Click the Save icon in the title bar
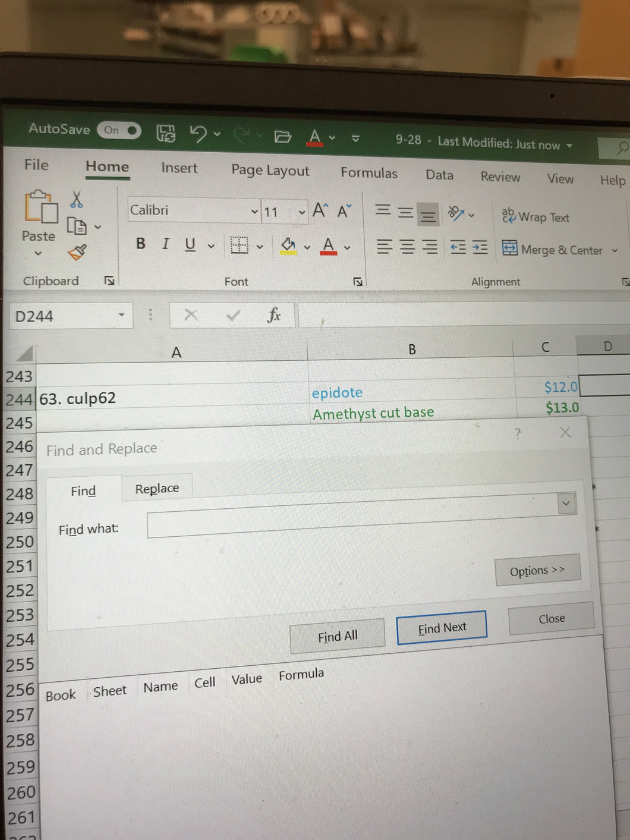 166,133
